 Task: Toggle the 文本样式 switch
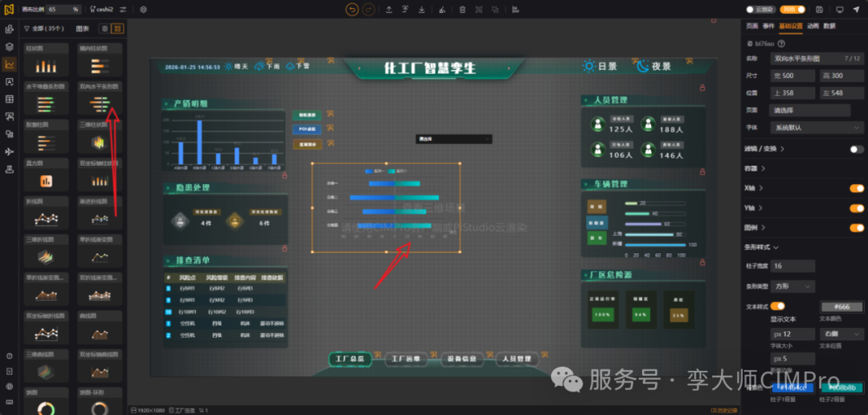[777, 306]
